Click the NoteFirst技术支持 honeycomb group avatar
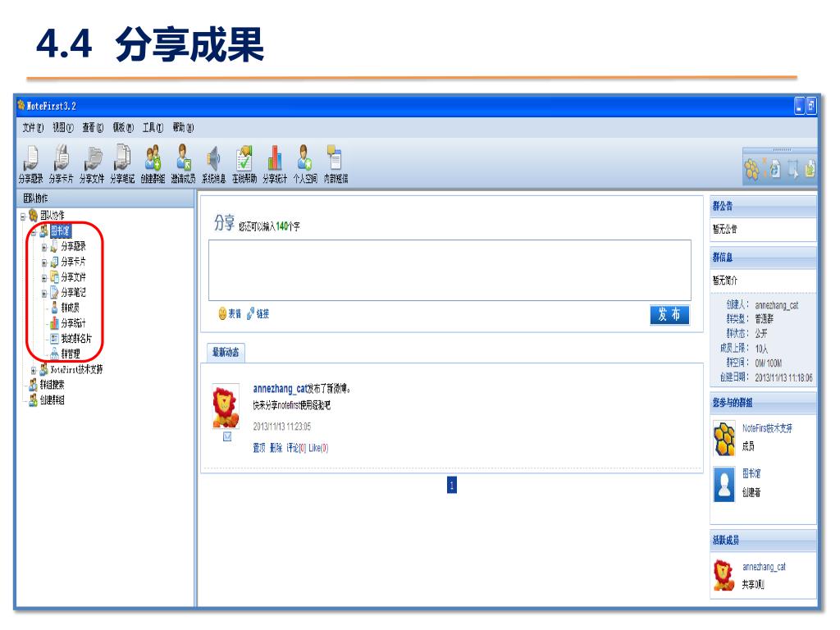The image size is (840, 630). coord(724,438)
